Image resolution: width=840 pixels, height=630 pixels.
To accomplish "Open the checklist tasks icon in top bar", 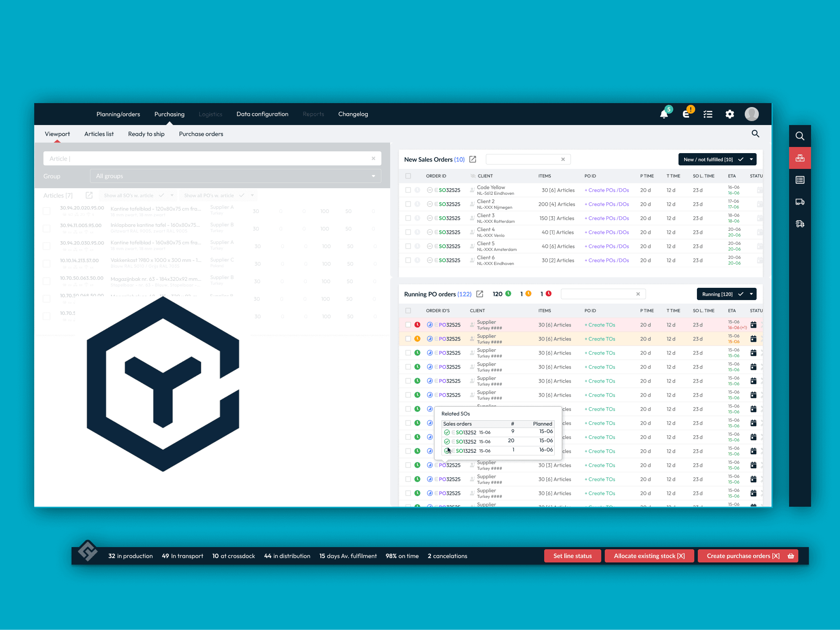I will [x=708, y=114].
